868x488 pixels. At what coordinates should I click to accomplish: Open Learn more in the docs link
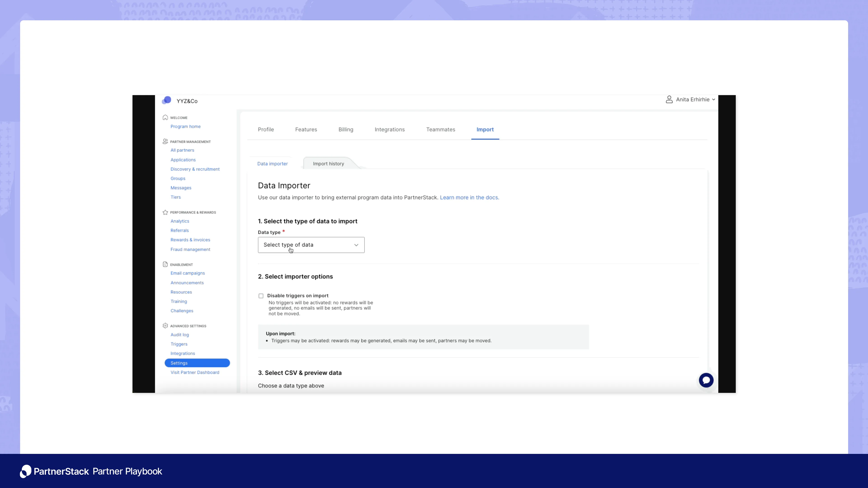[469, 197]
